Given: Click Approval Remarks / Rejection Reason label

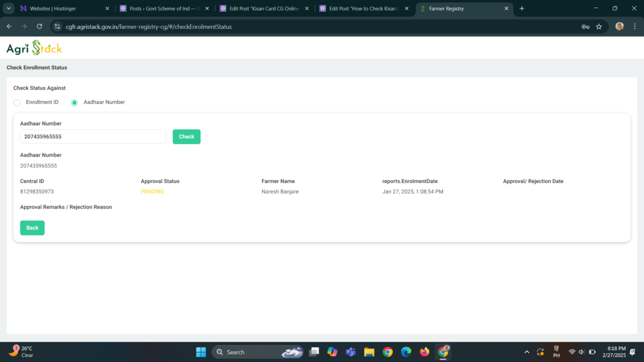Looking at the screenshot, I should tap(66, 207).
